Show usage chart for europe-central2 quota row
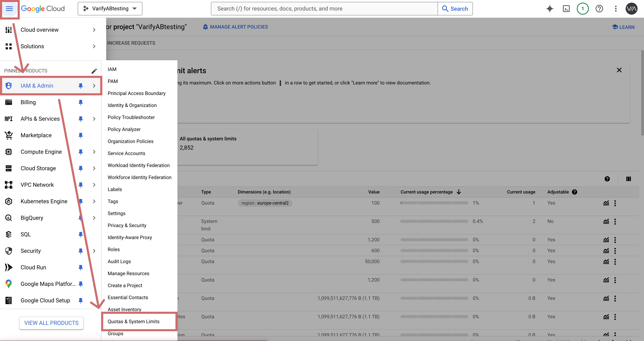 606,203
